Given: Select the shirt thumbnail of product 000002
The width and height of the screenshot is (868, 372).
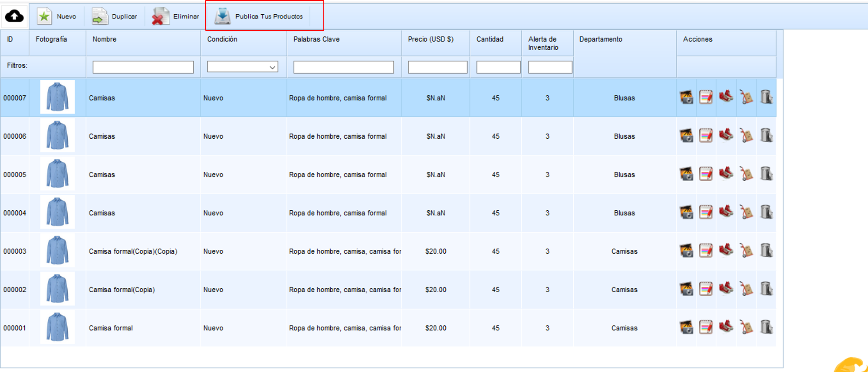Looking at the screenshot, I should [x=57, y=289].
